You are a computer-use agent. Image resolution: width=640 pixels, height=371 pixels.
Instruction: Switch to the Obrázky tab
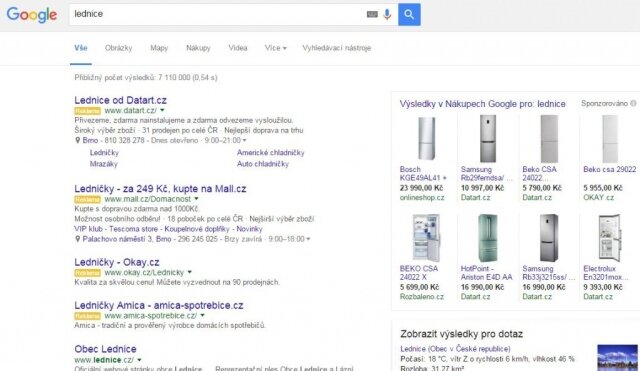click(118, 48)
